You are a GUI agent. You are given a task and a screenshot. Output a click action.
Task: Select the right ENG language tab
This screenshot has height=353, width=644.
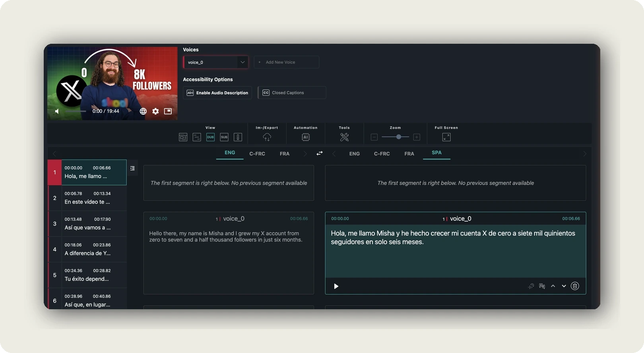point(355,154)
